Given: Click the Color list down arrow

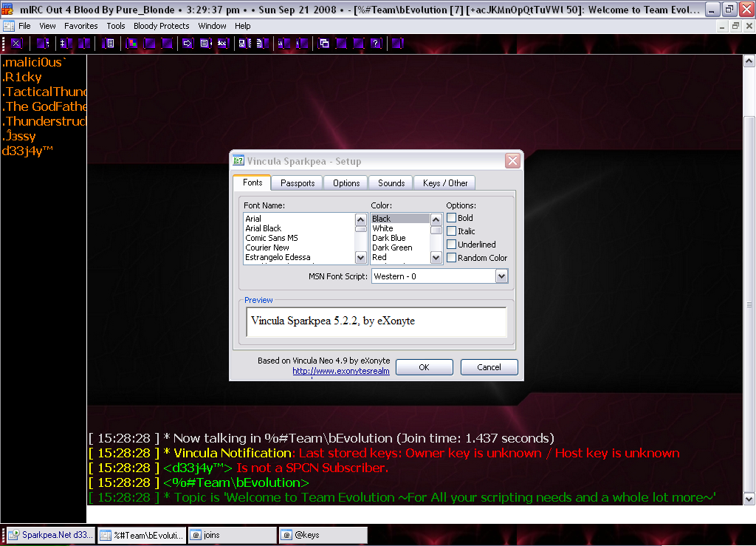Looking at the screenshot, I should coord(436,258).
